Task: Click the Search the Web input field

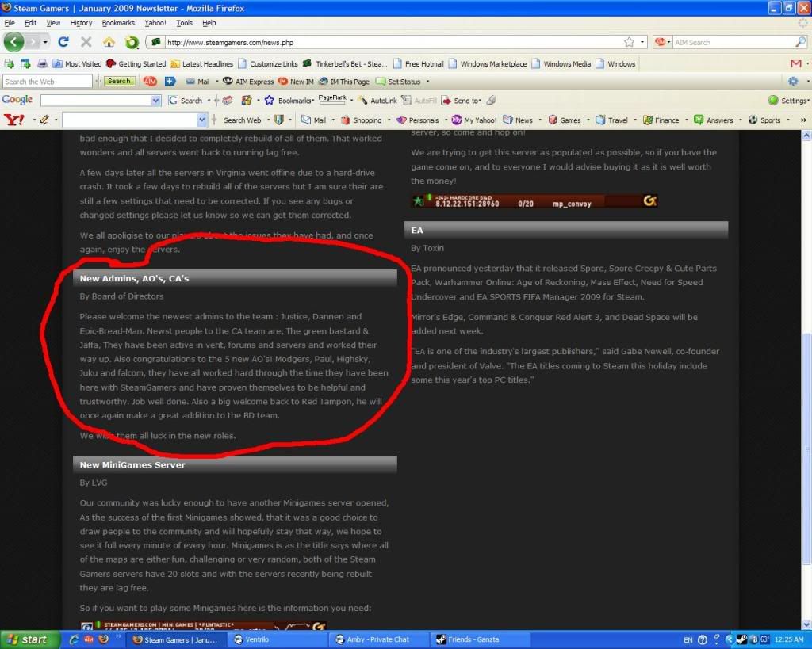Action: click(x=47, y=82)
